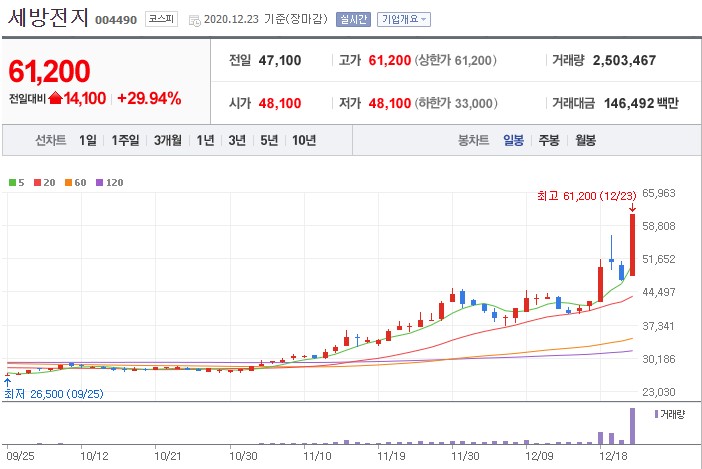Click the 최저 26,500 (09/25) chart label
This screenshot has height=469, width=702.
(x=54, y=394)
